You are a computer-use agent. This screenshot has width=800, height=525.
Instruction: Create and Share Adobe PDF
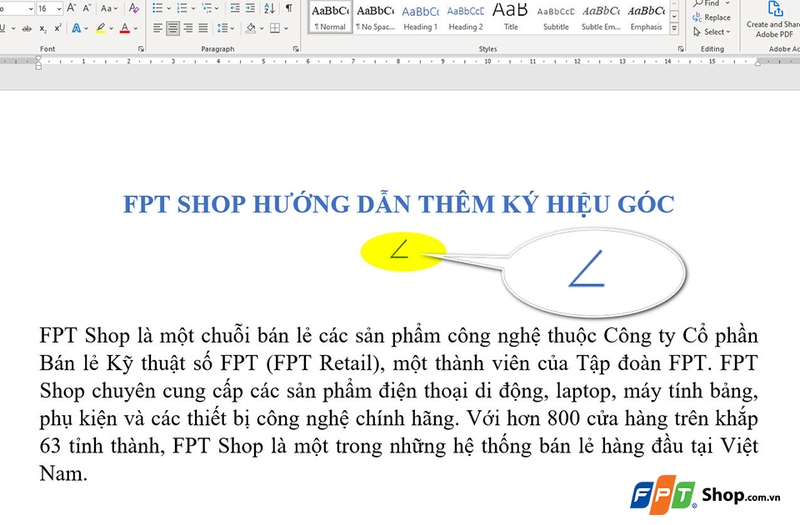pyautogui.click(x=773, y=19)
